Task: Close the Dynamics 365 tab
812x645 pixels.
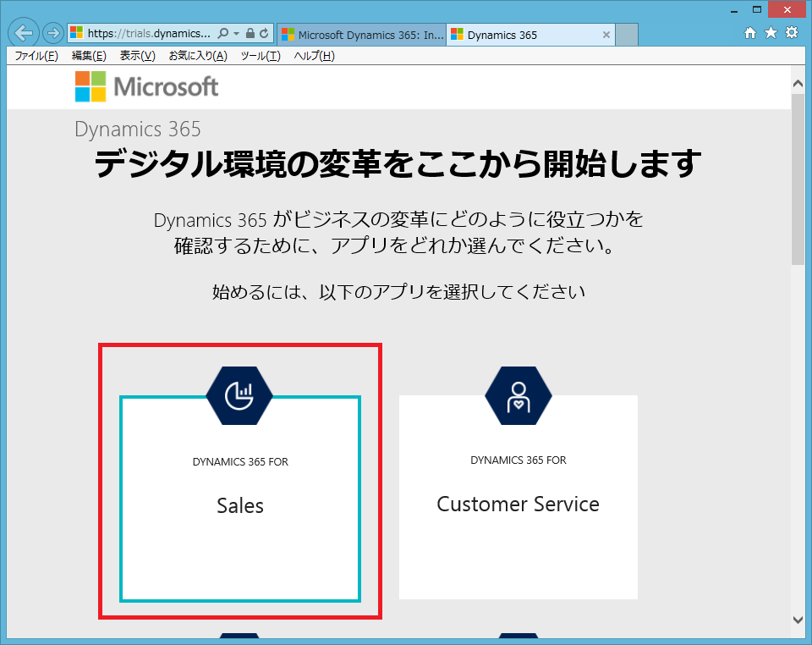Action: pyautogui.click(x=606, y=35)
